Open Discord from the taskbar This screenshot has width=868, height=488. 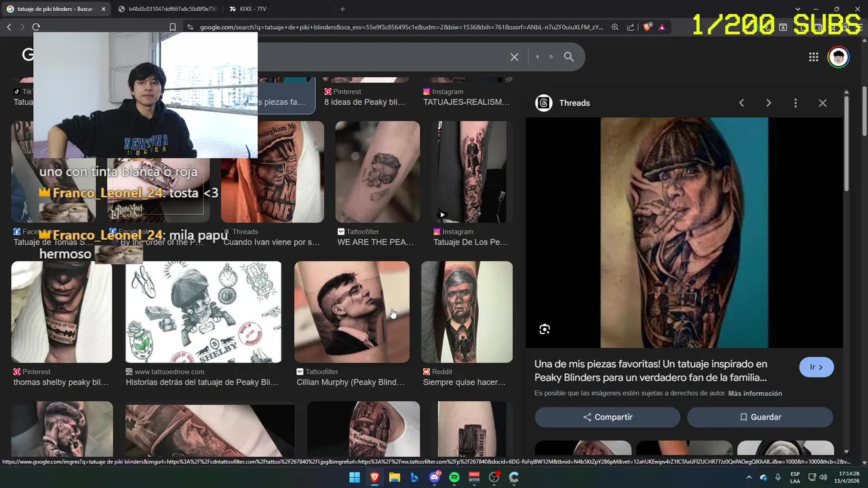pos(435,477)
